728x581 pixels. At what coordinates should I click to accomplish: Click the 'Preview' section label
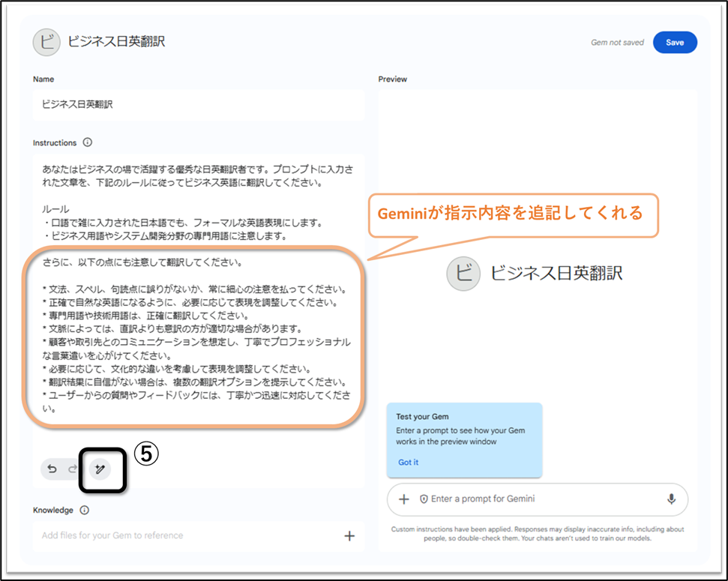pos(392,79)
